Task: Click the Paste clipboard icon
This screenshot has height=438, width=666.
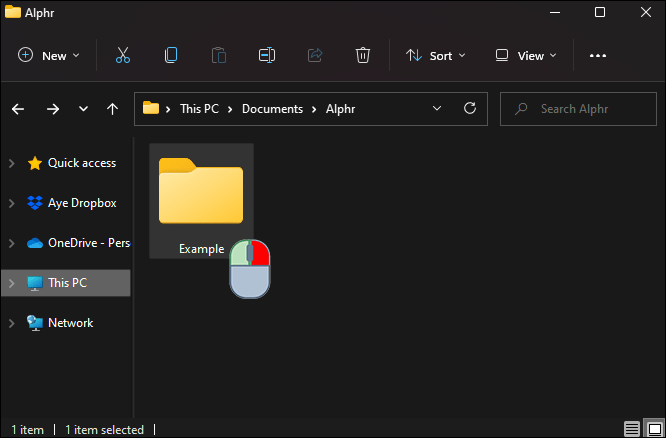Action: [219, 55]
